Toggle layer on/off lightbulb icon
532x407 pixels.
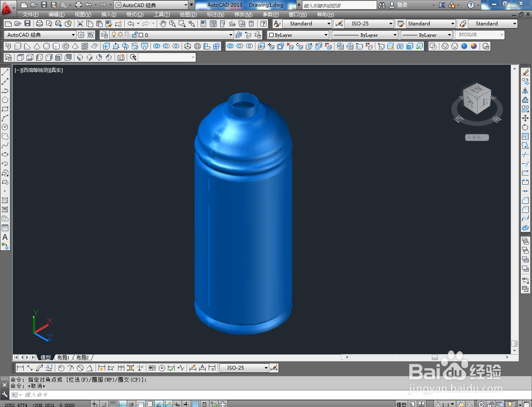tap(113, 35)
